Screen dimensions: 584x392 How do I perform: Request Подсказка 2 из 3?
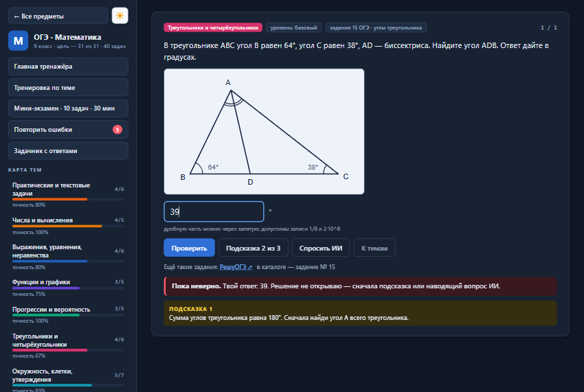point(254,248)
